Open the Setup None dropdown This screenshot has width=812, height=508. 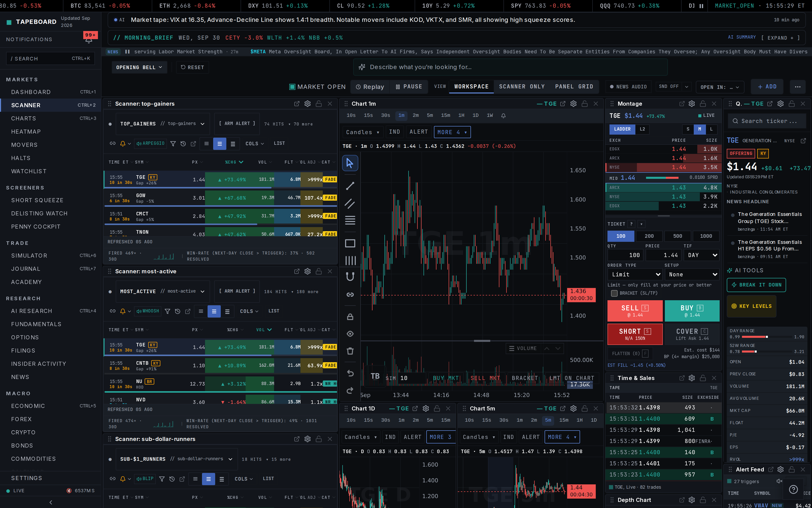coord(692,275)
